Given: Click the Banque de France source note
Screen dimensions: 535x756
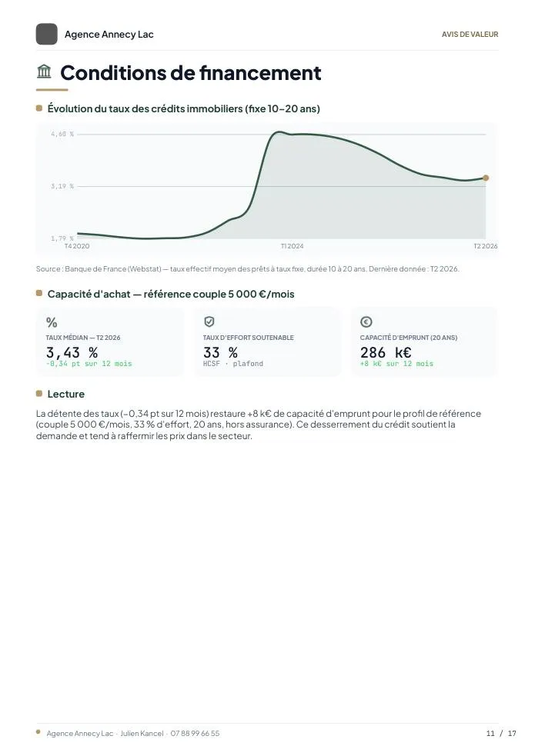Looking at the screenshot, I should pyautogui.click(x=247, y=269).
